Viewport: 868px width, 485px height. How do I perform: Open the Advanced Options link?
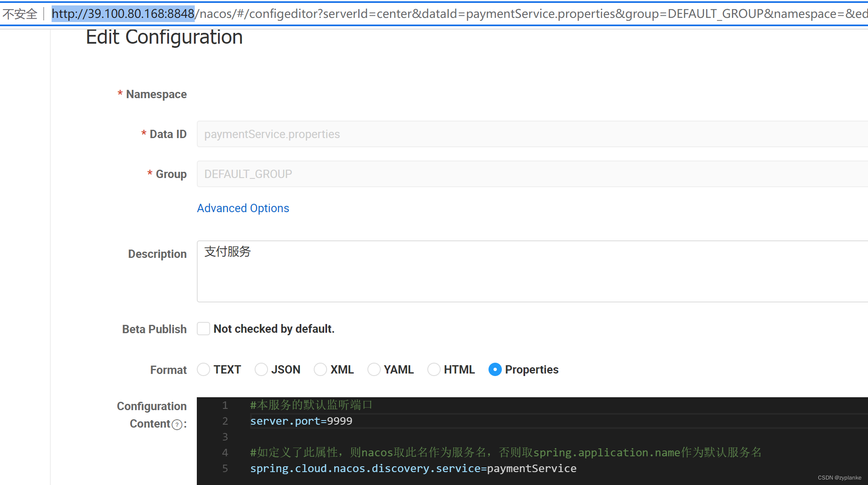[243, 208]
